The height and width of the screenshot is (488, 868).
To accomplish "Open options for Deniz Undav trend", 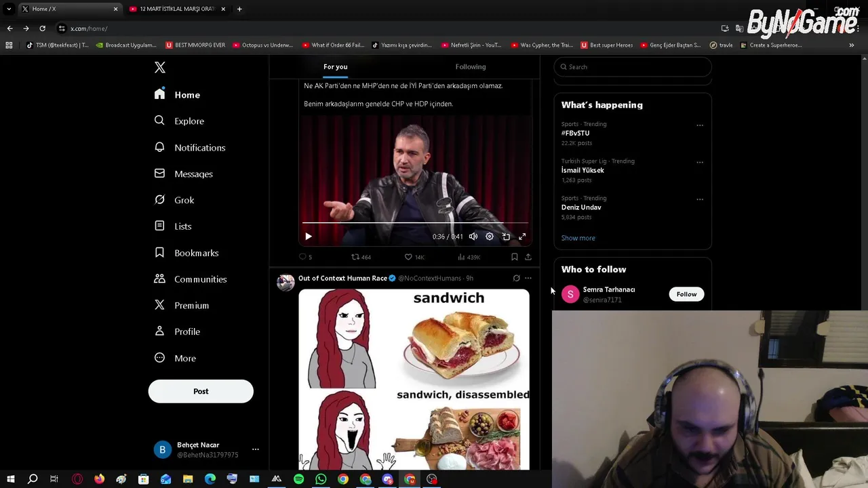I will click(700, 200).
